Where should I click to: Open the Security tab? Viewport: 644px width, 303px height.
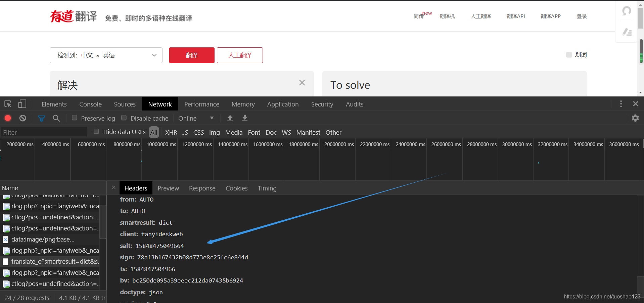(x=322, y=104)
